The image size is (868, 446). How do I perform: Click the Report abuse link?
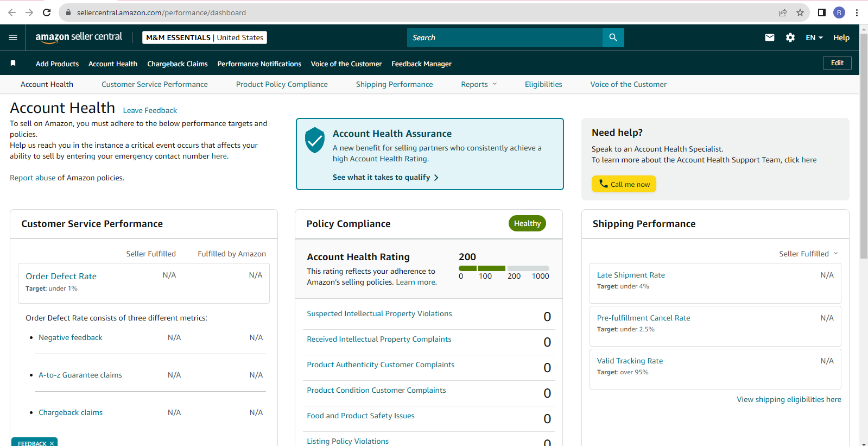click(33, 178)
